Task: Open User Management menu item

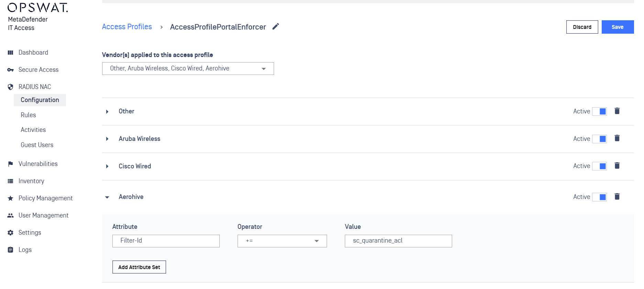Action: (43, 215)
